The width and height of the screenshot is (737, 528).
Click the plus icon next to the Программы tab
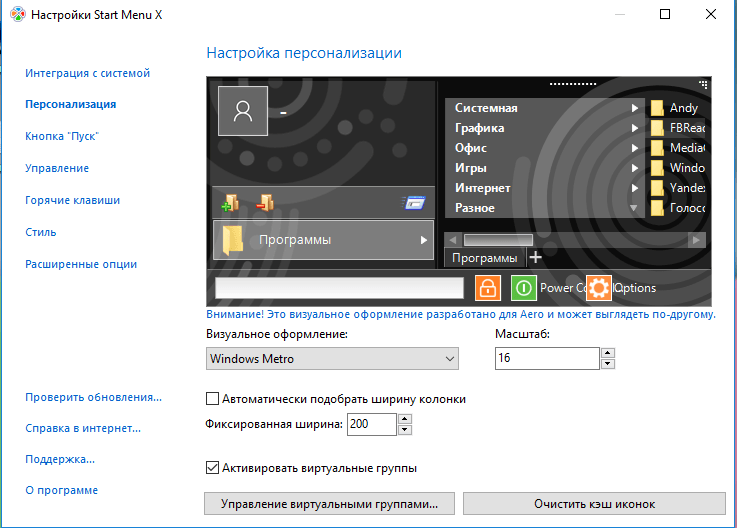click(535, 257)
